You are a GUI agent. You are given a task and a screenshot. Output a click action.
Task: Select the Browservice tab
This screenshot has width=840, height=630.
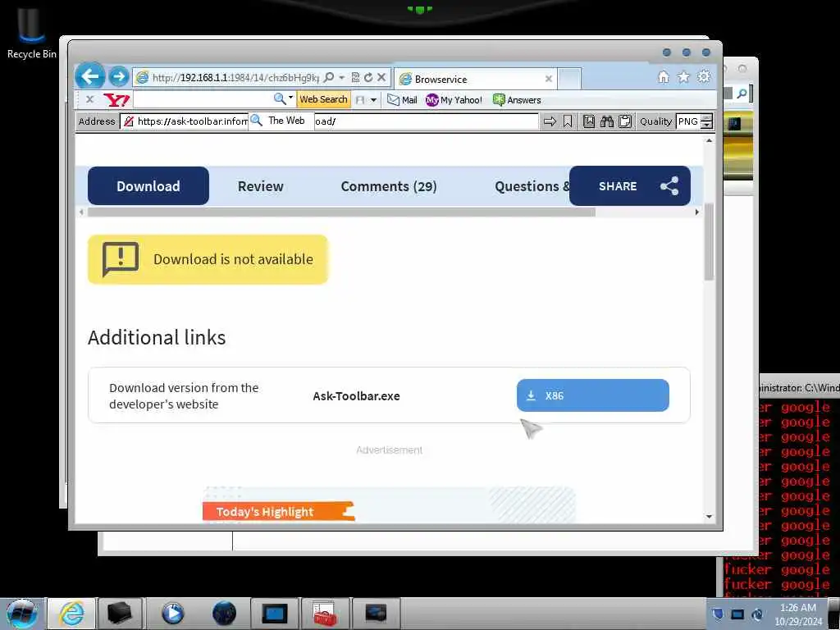(x=476, y=80)
